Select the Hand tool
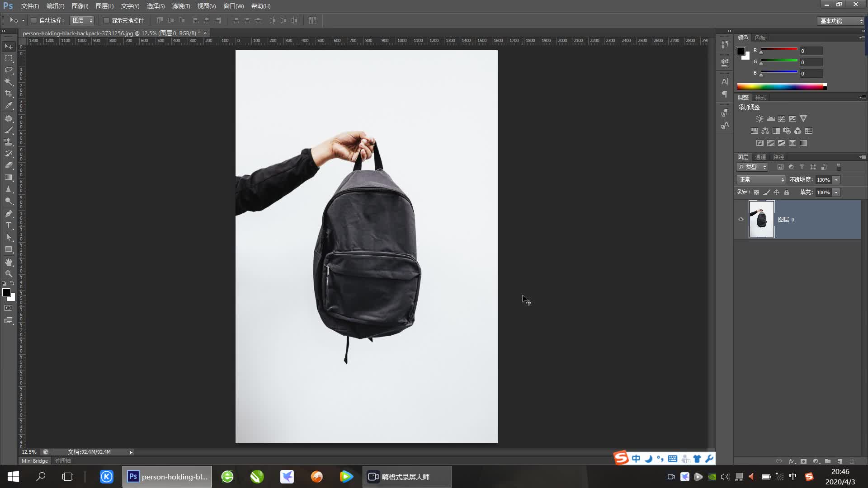The width and height of the screenshot is (868, 488). 9,262
